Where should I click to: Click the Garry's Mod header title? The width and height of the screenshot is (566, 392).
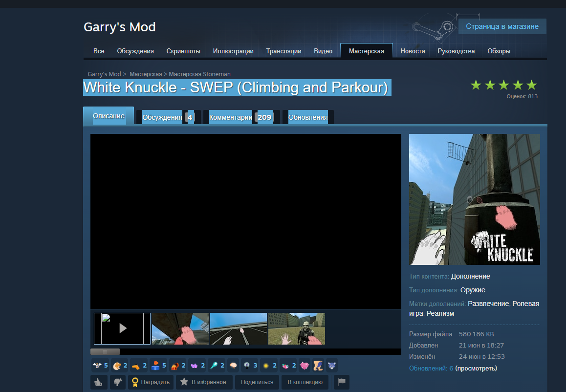point(119,27)
